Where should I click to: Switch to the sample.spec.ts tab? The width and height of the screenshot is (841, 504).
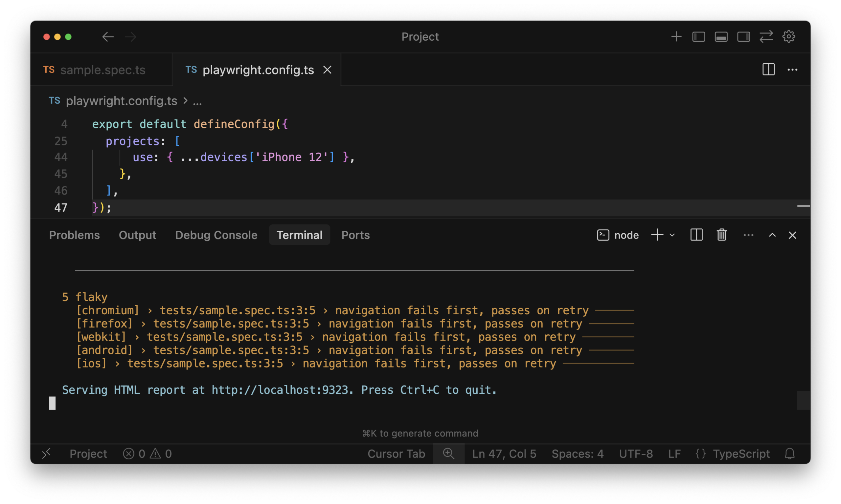point(102,70)
